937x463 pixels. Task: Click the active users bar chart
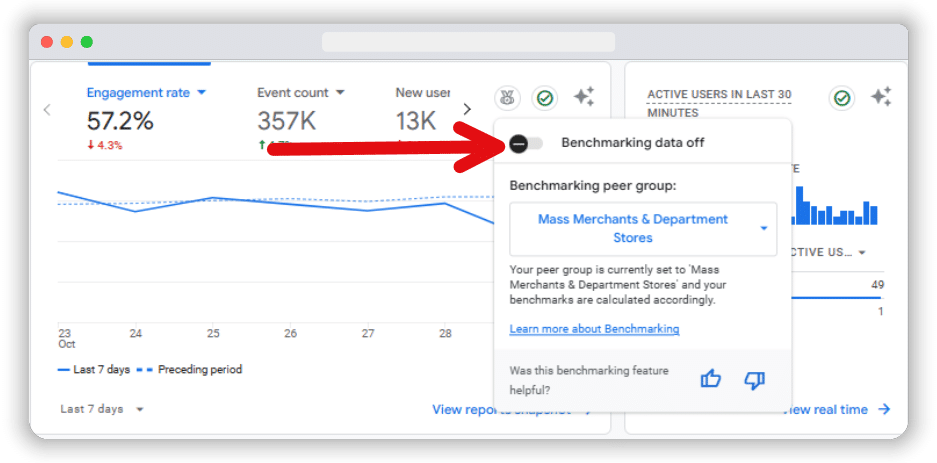pyautogui.click(x=835, y=206)
